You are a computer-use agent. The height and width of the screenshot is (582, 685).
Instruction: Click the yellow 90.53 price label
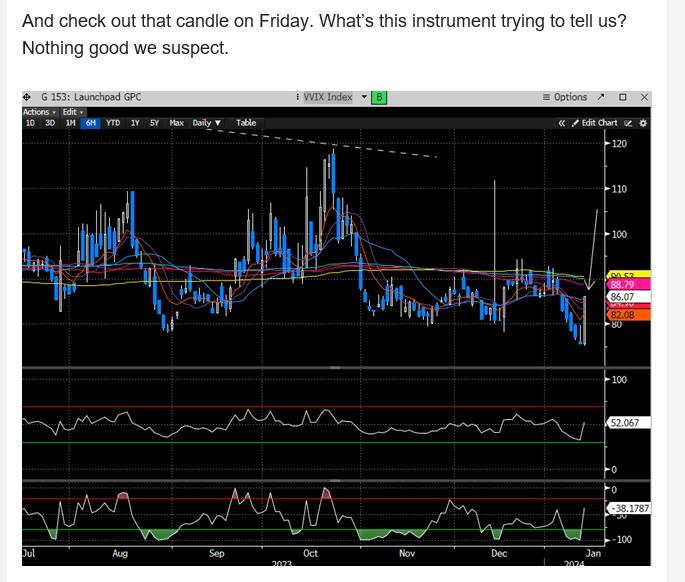click(x=628, y=275)
